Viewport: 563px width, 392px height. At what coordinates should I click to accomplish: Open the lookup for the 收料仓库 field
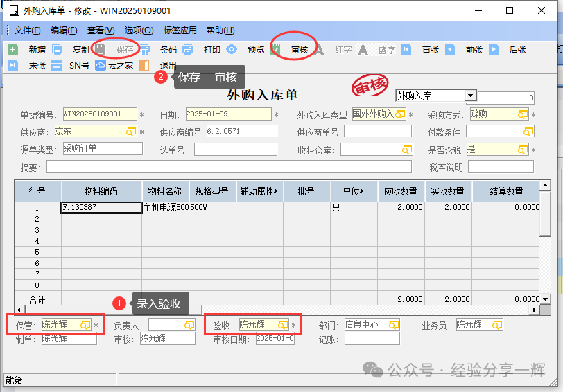pos(407,150)
